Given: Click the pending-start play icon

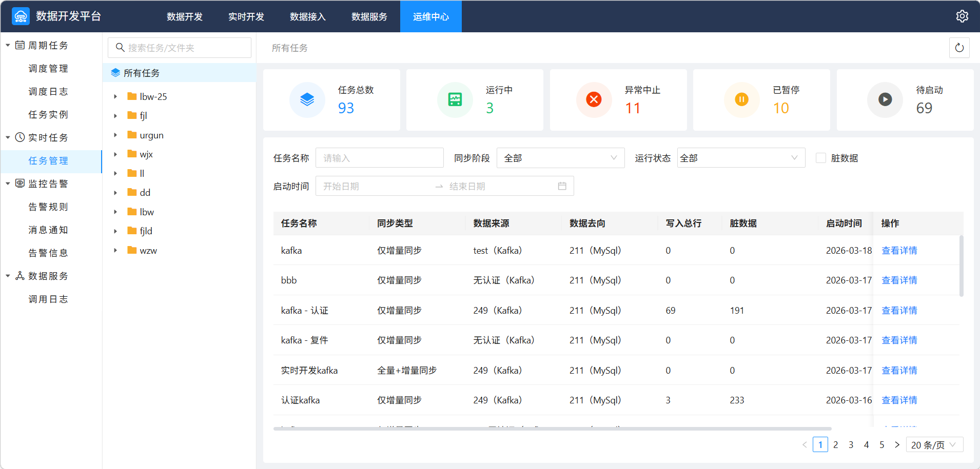Looking at the screenshot, I should click(x=885, y=99).
